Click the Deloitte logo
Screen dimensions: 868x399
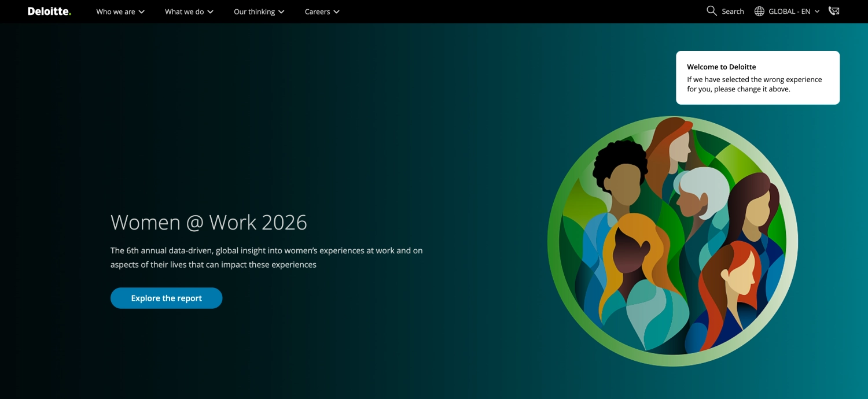pos(49,11)
